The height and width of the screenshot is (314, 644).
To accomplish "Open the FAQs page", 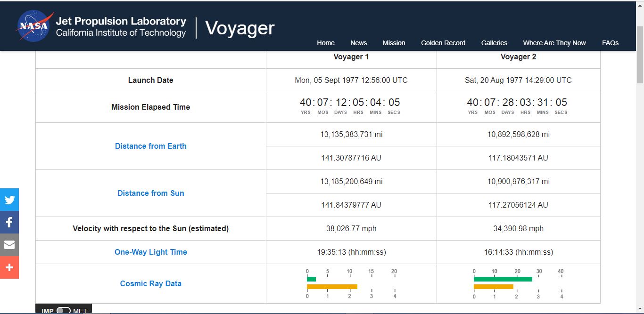I will (610, 43).
